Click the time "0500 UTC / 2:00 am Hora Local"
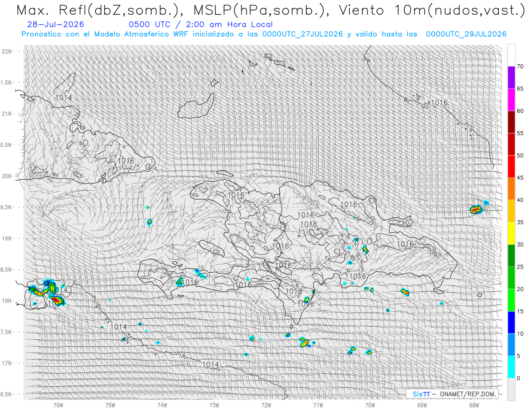This screenshot has width=532, height=411. point(201,25)
